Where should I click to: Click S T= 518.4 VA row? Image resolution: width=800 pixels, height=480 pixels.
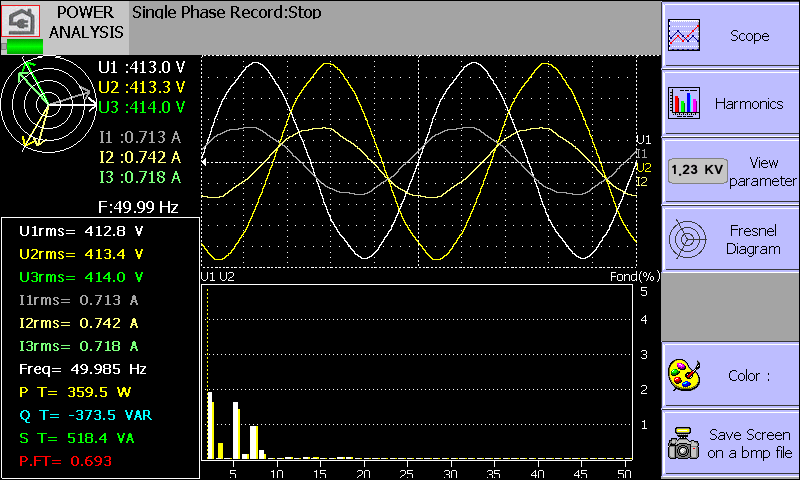(77, 438)
